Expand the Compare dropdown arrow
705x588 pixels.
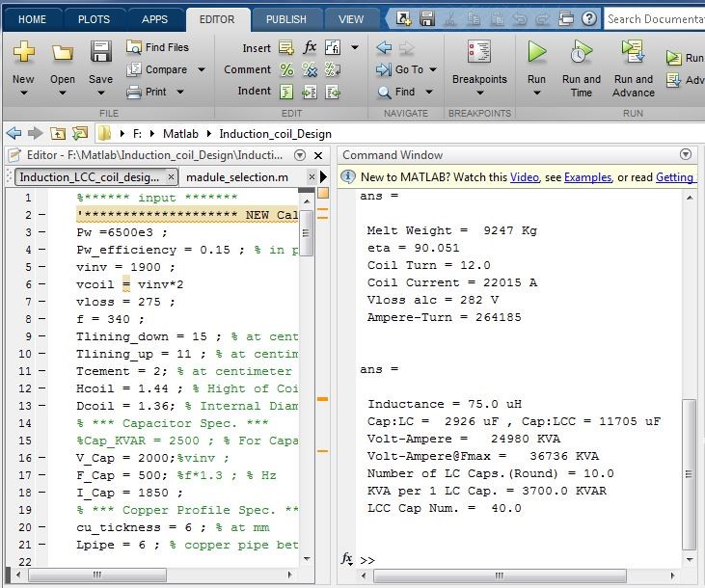(x=202, y=69)
